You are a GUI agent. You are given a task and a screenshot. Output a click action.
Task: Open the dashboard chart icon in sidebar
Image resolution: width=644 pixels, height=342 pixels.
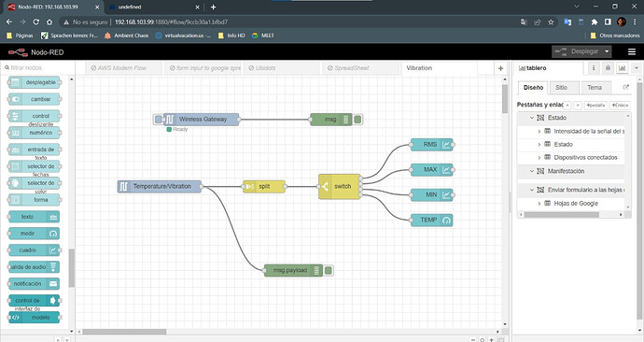(623, 68)
